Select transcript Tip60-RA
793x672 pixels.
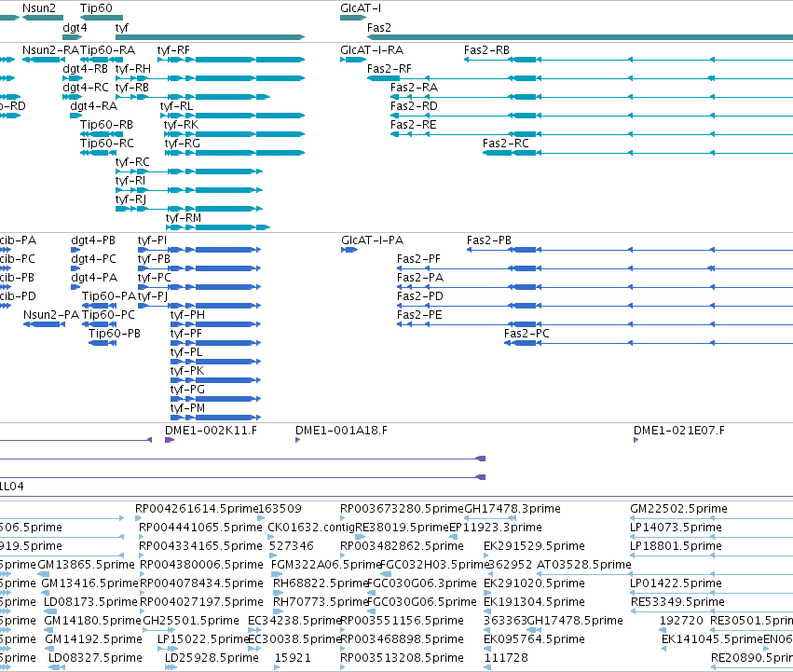108,50
